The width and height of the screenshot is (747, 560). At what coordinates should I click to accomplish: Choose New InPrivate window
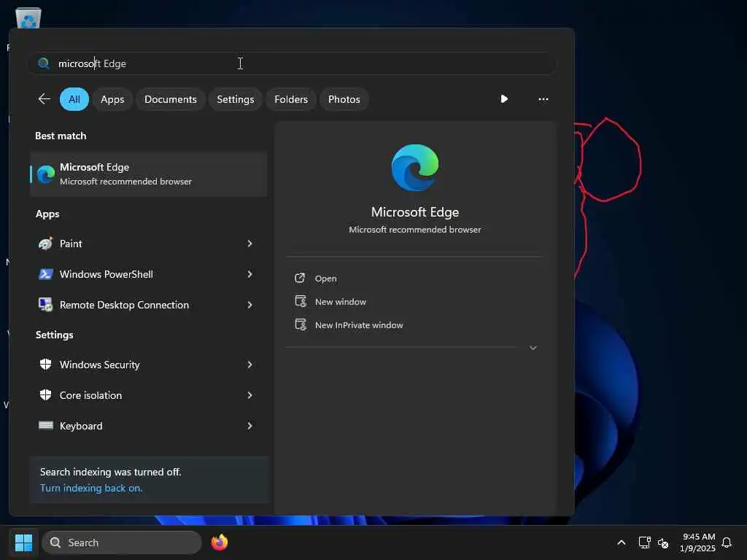pyautogui.click(x=359, y=325)
